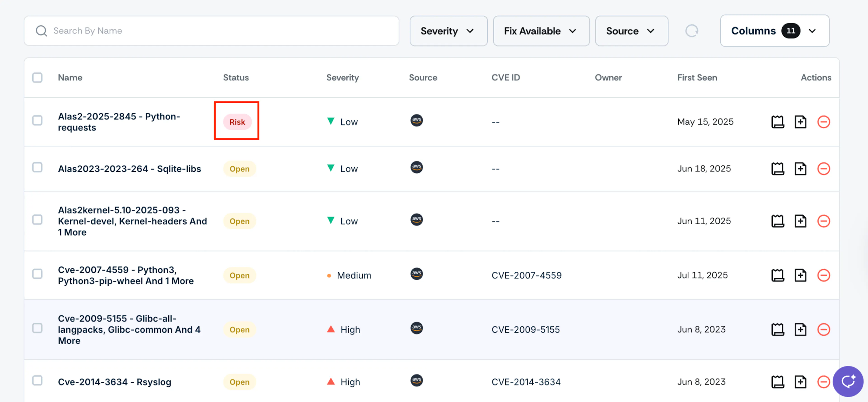Open the book icon for Alas2kernel-5.10-2025-093 row
This screenshot has width=868, height=402.
click(x=777, y=221)
